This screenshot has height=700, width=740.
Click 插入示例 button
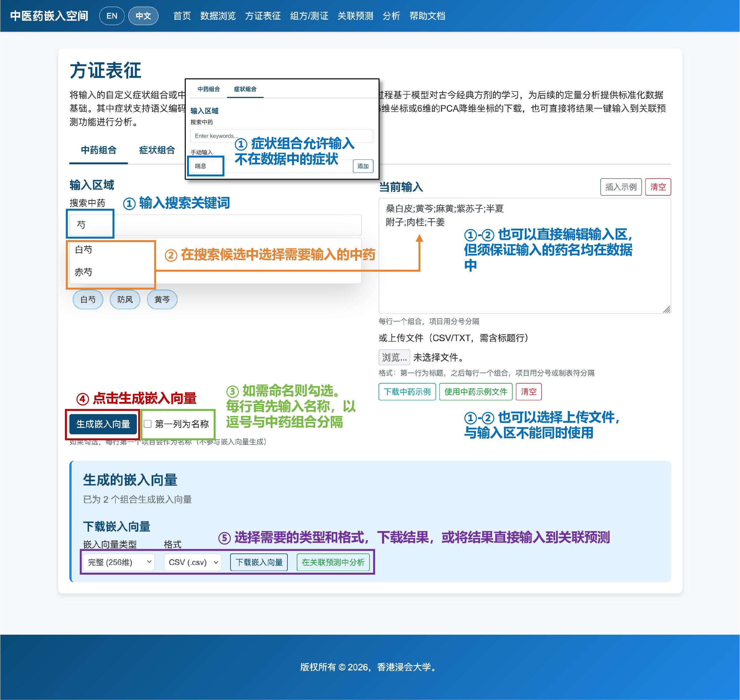tap(621, 187)
